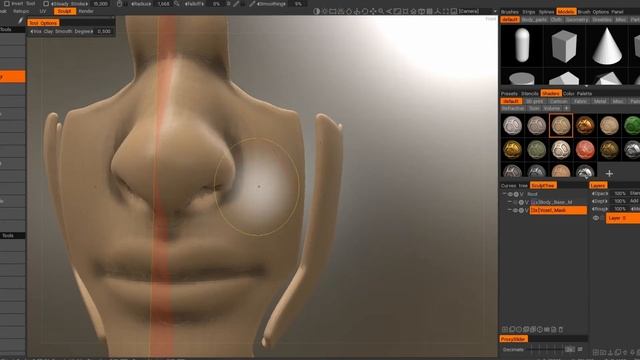Toggle visibility eye of Layer 0
640x360 pixels.
[596, 218]
